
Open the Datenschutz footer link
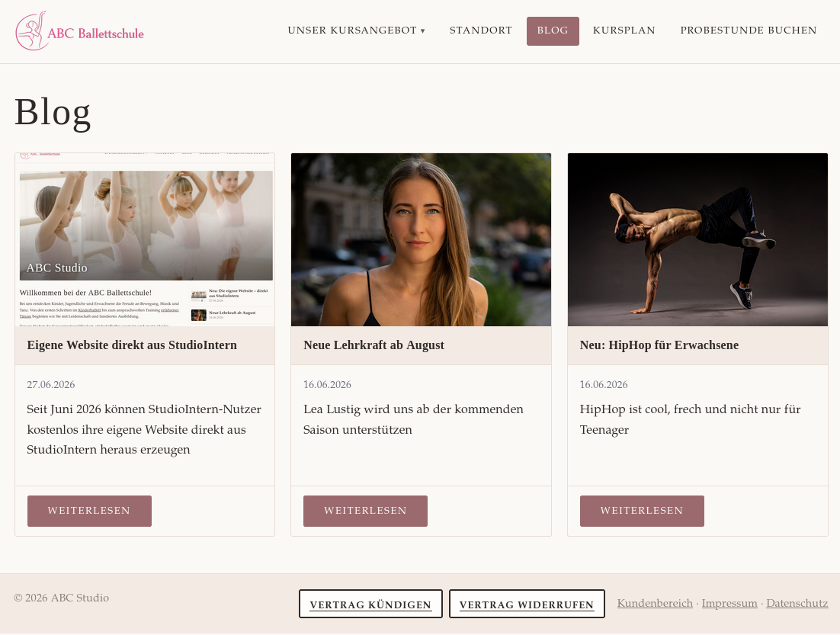click(x=797, y=604)
